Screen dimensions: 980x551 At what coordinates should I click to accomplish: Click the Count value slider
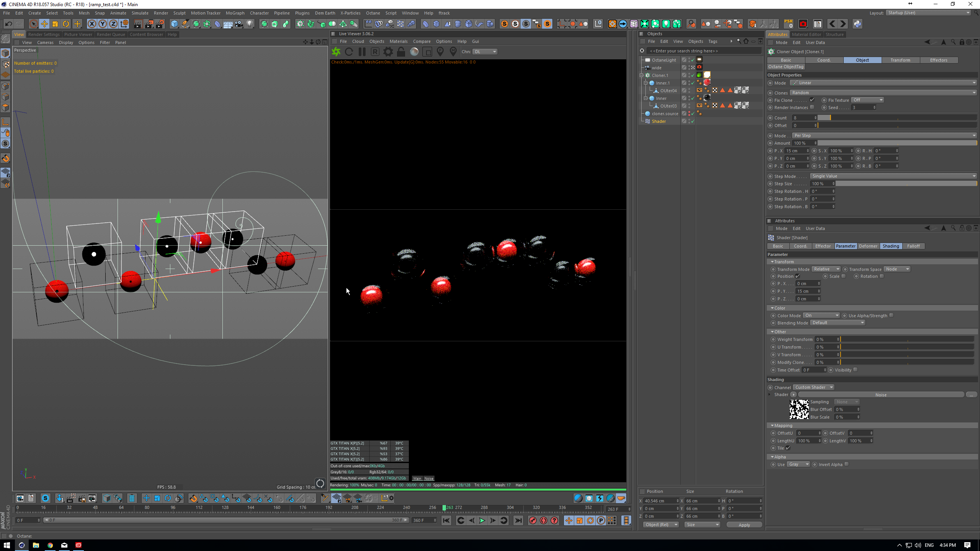[896, 118]
